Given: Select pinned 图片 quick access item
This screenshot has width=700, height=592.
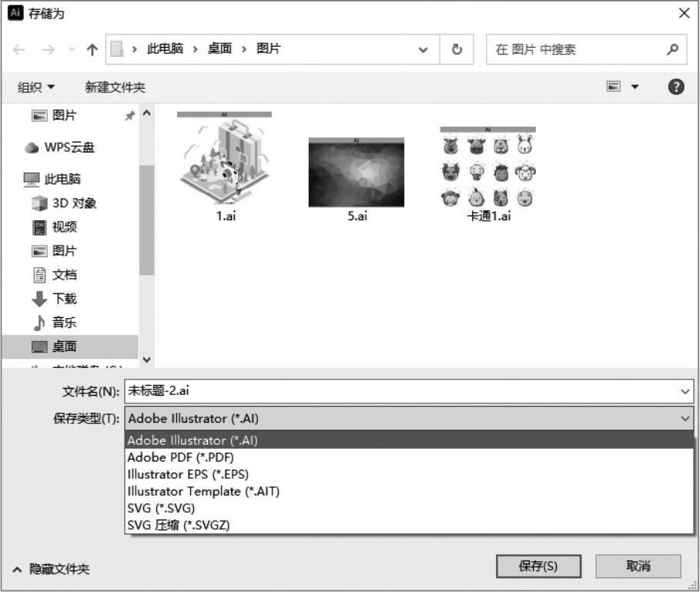Looking at the screenshot, I should (x=64, y=115).
